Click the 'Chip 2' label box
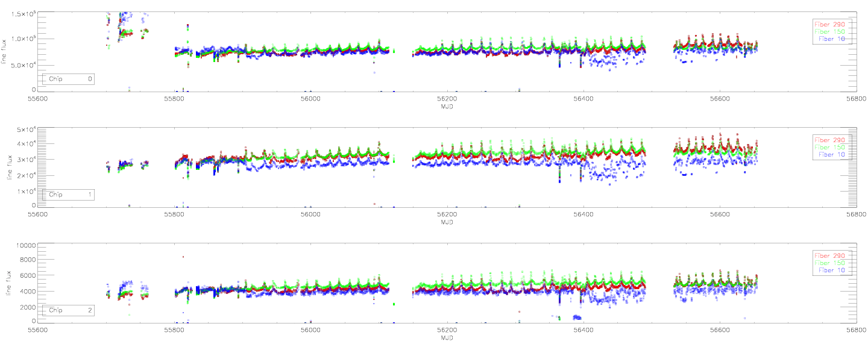 coord(69,310)
